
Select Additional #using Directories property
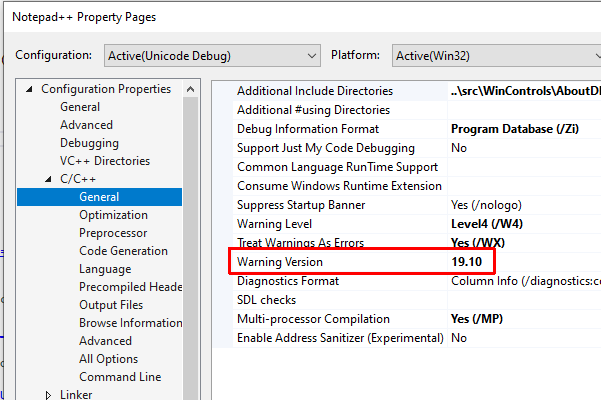[313, 110]
